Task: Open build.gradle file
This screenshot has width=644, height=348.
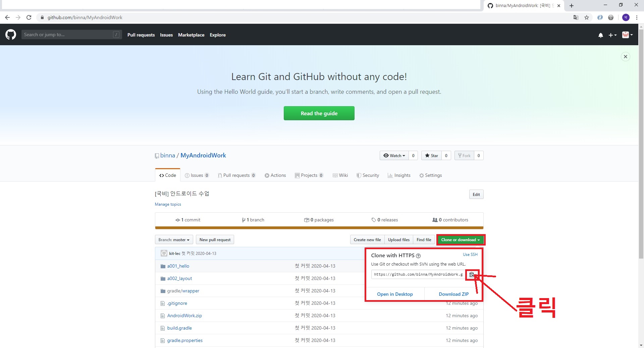Action: coord(179,328)
